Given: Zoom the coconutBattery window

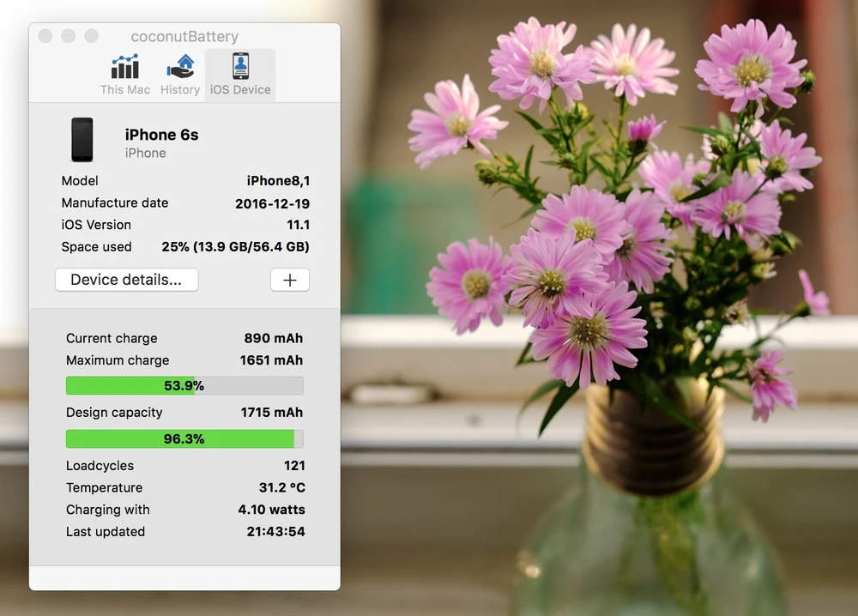Looking at the screenshot, I should coord(91,36).
